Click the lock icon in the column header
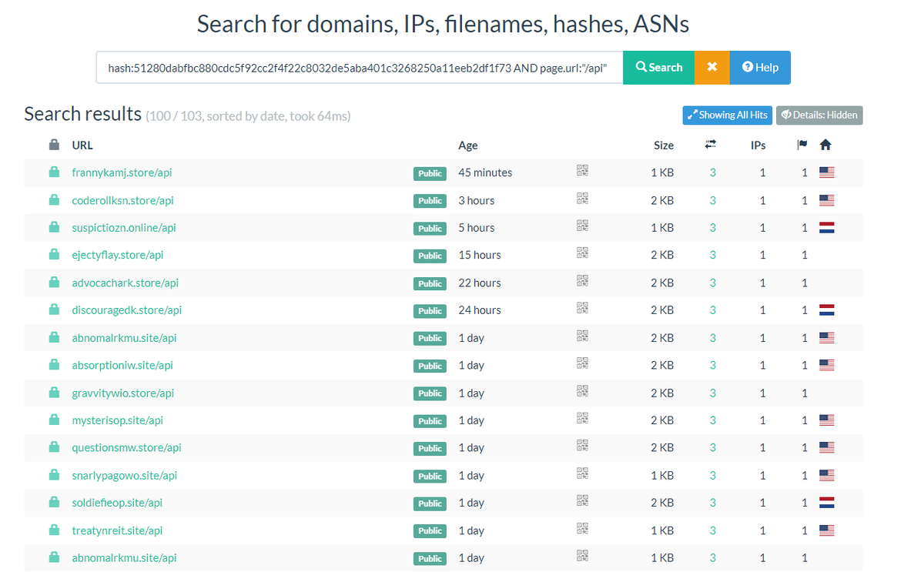The height and width of the screenshot is (572, 924). [x=54, y=145]
